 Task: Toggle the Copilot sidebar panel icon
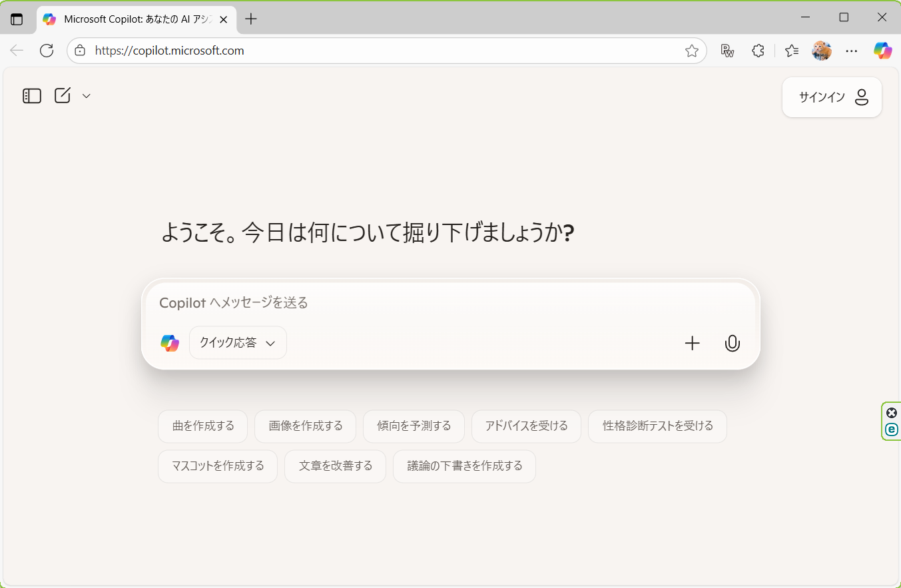click(32, 96)
